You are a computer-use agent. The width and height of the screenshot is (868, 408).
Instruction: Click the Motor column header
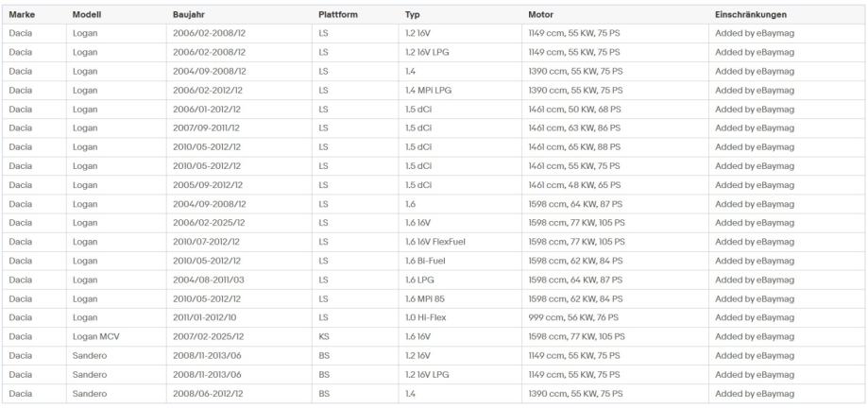pyautogui.click(x=542, y=15)
